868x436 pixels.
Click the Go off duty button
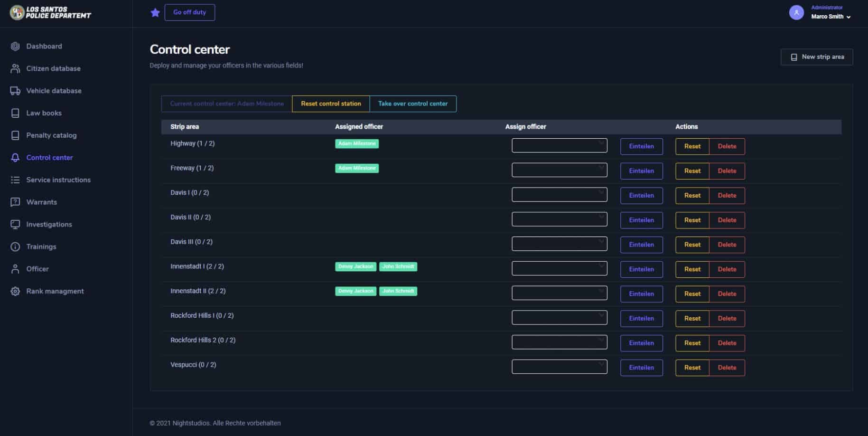pos(189,12)
